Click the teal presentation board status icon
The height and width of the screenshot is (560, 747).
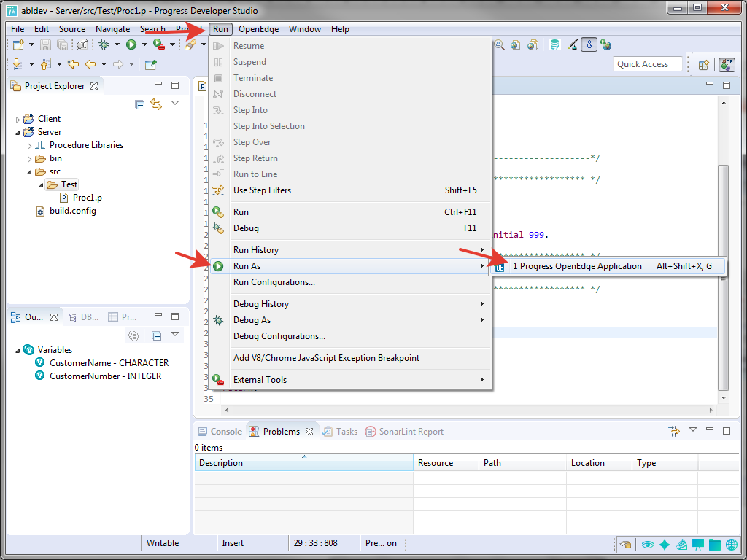click(698, 545)
